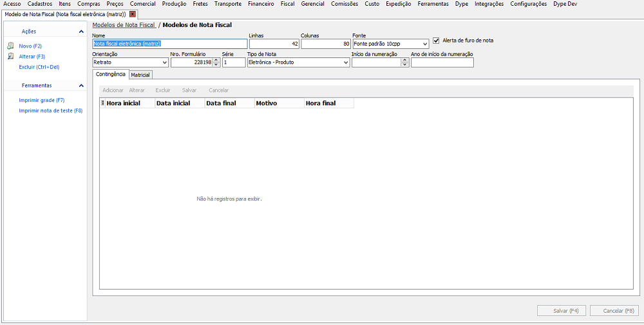Click Excluir (Ctrl+Del) action link

click(39, 67)
